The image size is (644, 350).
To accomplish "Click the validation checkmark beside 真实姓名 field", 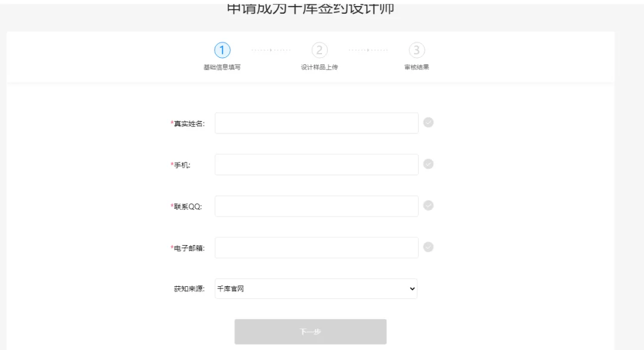I will pos(428,123).
